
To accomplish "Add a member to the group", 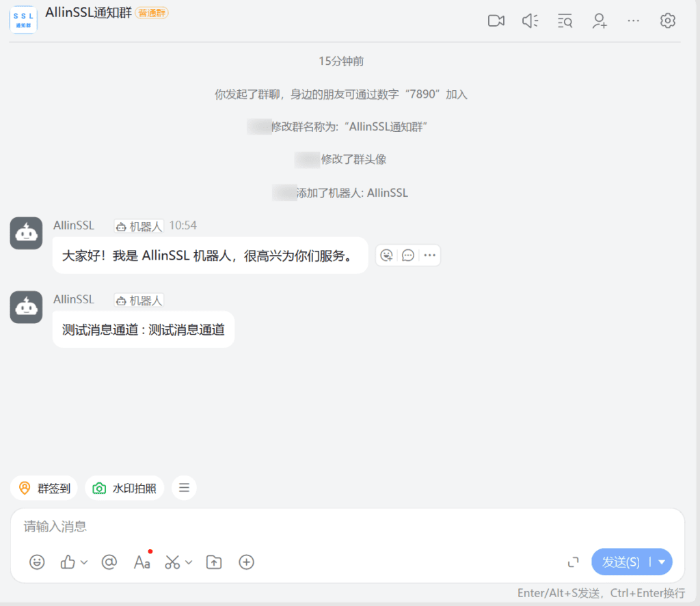I will [600, 21].
